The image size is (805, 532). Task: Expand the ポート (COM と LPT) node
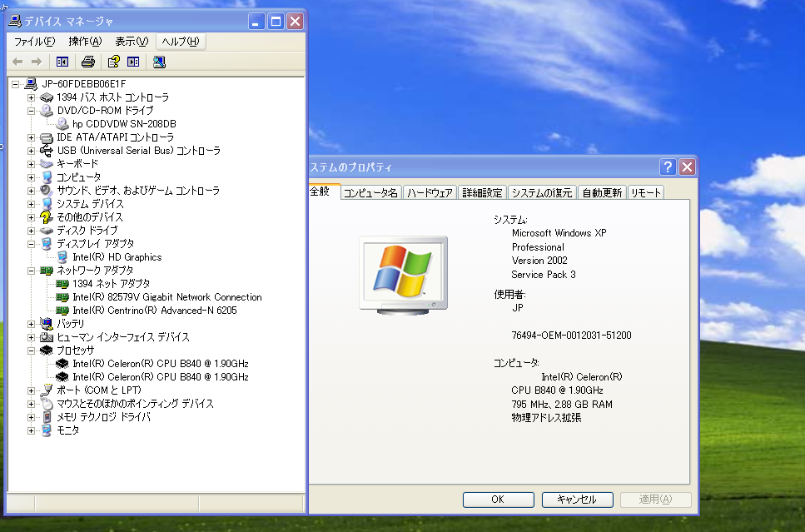(x=31, y=390)
